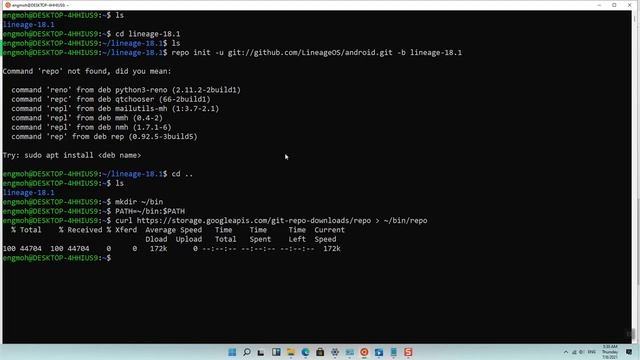This screenshot has height=360, width=640.
Task: Click the python3-reno suggestion line
Action: pos(126,90)
